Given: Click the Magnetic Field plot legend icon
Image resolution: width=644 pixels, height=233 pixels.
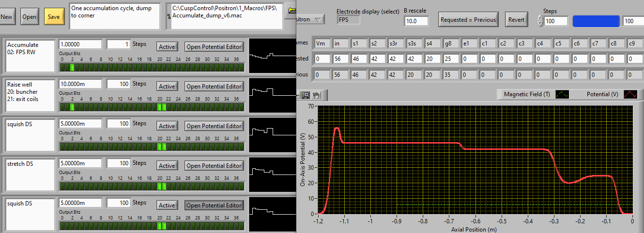Looking at the screenshot, I should pyautogui.click(x=562, y=94).
